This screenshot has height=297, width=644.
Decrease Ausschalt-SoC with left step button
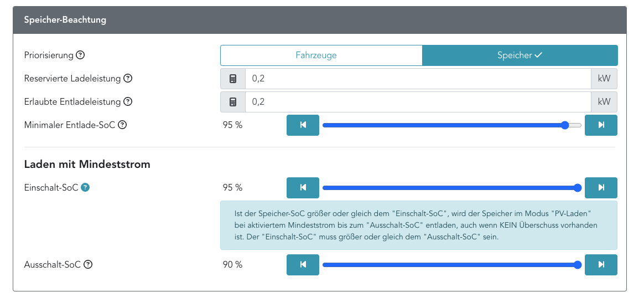(303, 265)
